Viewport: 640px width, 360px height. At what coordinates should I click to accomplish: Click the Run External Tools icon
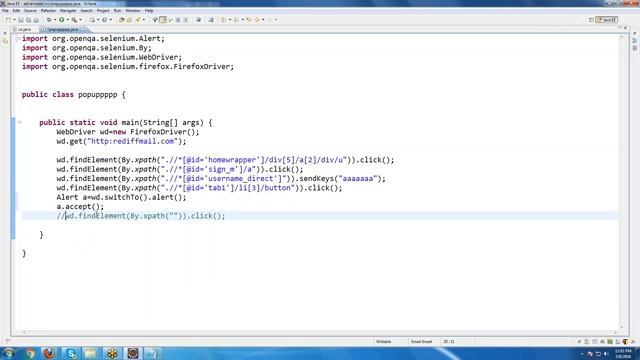pos(74,20)
